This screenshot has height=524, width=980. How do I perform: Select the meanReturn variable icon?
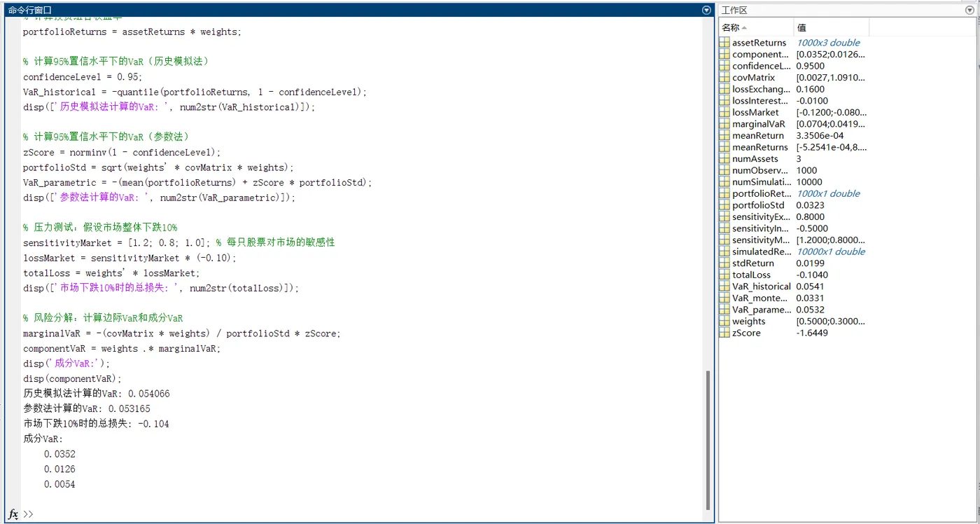point(725,135)
